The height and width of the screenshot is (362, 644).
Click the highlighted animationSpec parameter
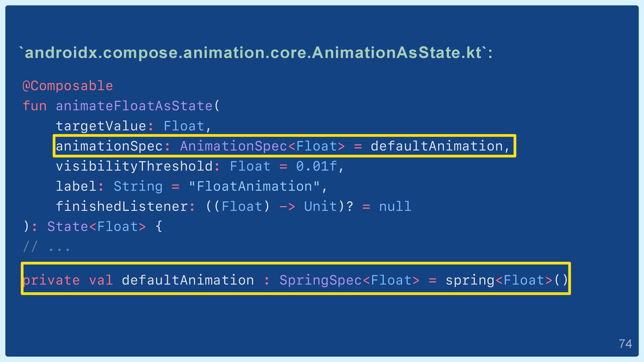(x=284, y=146)
